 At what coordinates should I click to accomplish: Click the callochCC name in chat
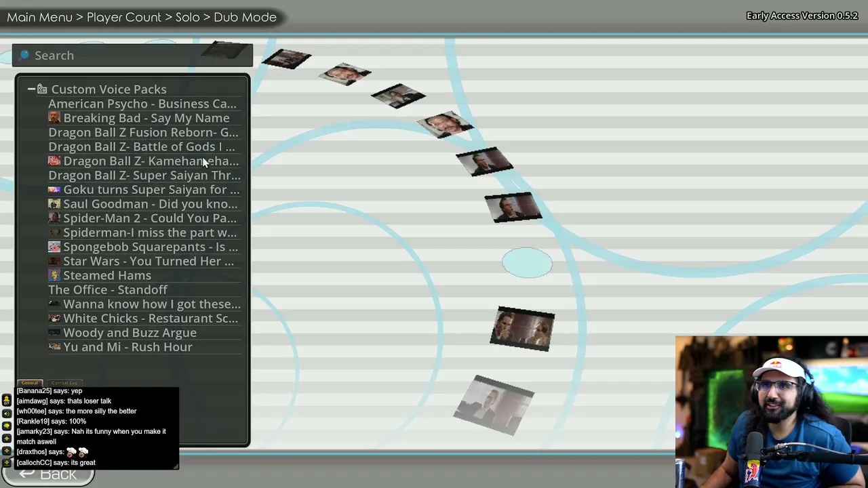tap(34, 463)
